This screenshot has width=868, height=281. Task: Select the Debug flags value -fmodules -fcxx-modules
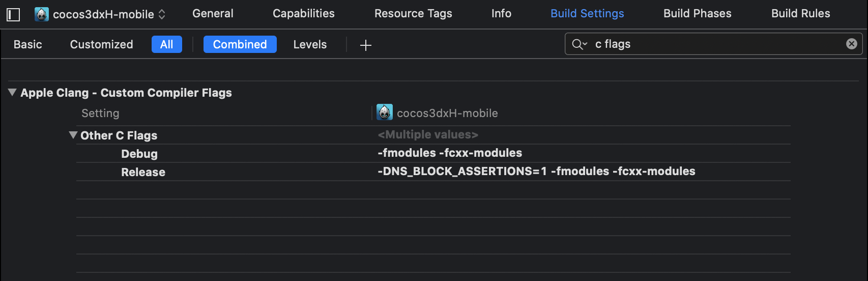point(450,153)
